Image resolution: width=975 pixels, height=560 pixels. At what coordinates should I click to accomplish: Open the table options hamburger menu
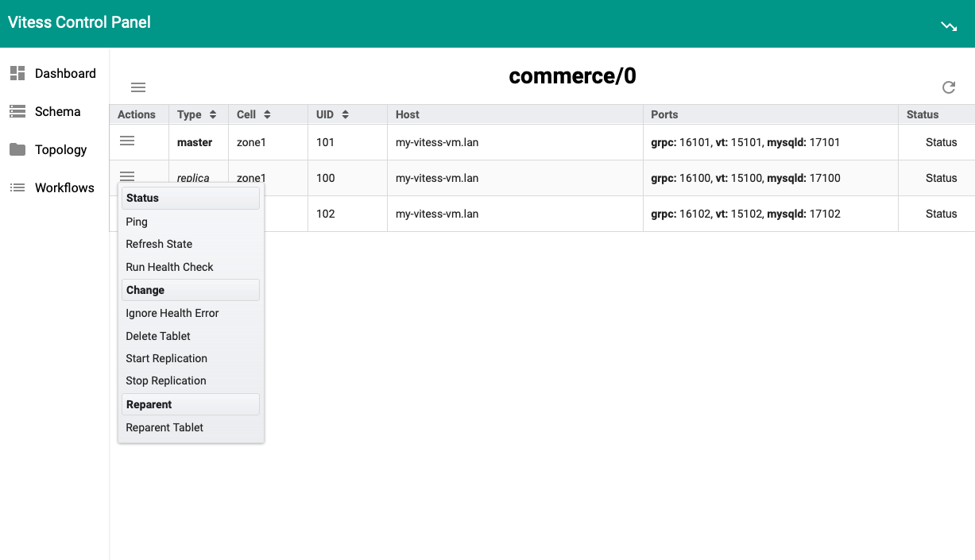pos(137,87)
